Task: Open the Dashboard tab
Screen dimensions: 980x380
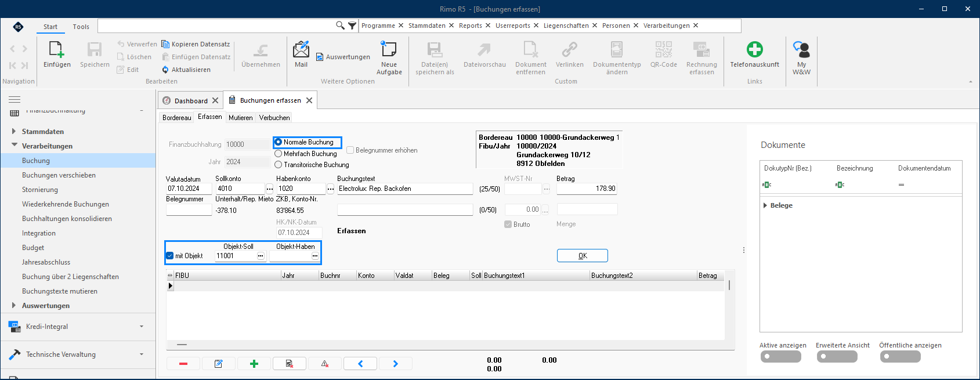Action: 191,101
